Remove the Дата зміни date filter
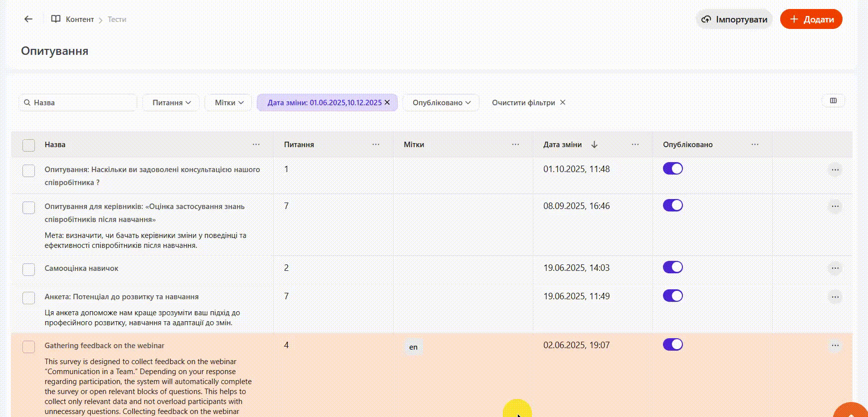Image resolution: width=868 pixels, height=417 pixels. (387, 102)
